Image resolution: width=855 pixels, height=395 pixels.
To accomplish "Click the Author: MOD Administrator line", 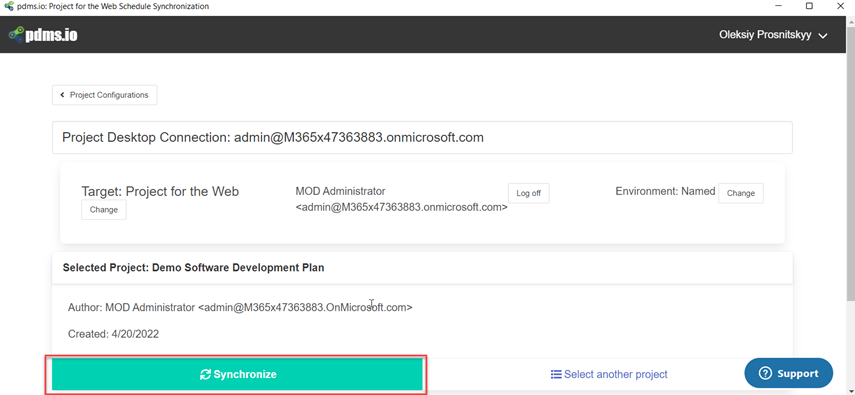I will coord(240,307).
